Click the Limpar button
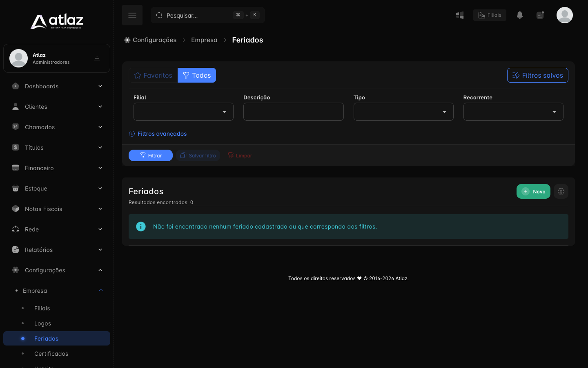 [240, 155]
